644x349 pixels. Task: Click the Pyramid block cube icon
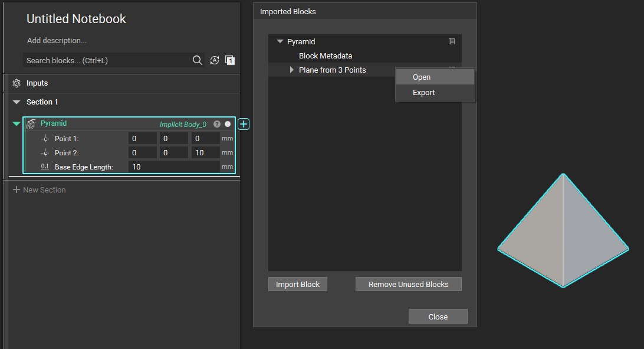tap(31, 124)
